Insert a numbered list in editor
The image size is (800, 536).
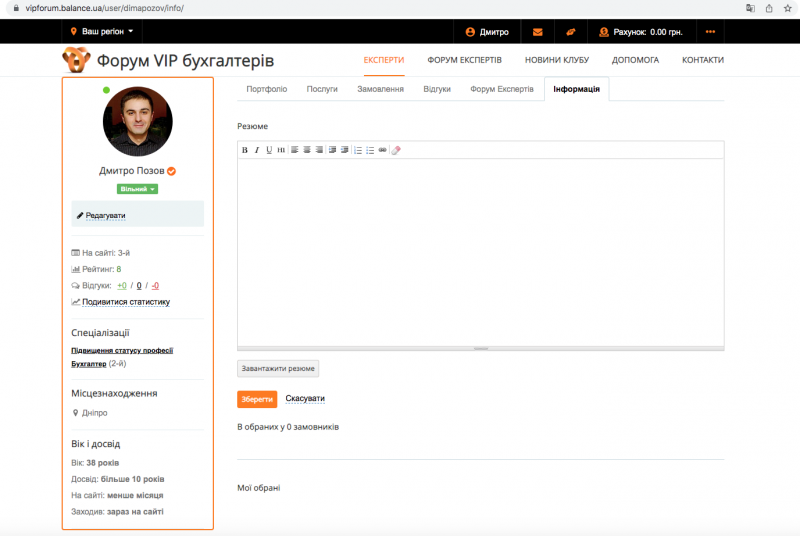pos(358,150)
